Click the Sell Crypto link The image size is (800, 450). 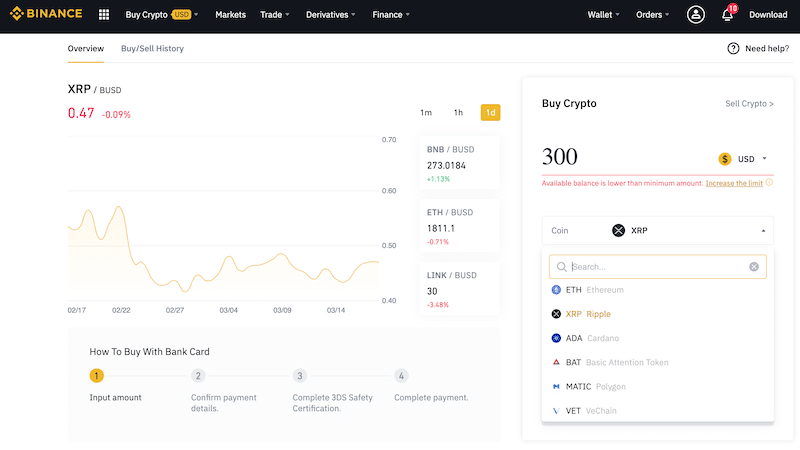[x=749, y=104]
